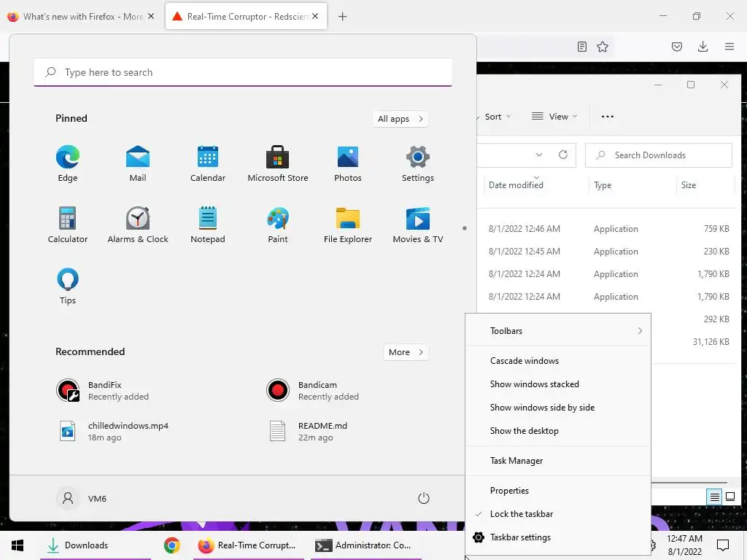Expand Toolbars submenu
Viewport: 747px width, 560px height.
tap(558, 331)
